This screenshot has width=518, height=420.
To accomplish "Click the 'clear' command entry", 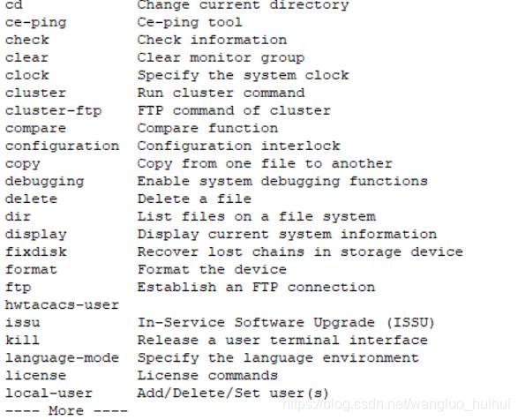I will tap(27, 58).
